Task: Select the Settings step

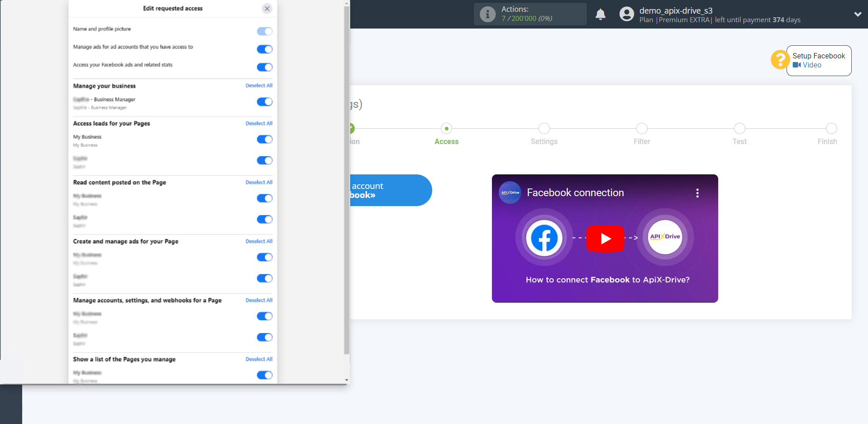Action: pos(544,129)
